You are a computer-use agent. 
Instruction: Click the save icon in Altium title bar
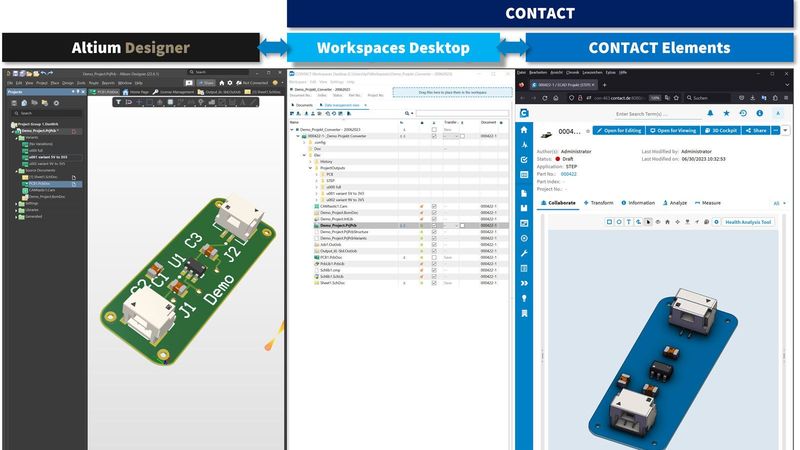pos(16,73)
